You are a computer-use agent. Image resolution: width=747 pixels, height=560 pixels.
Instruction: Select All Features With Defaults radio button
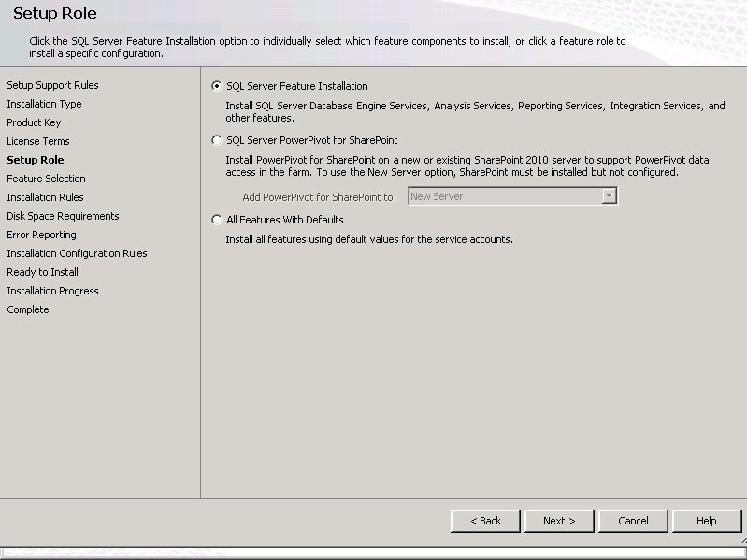(x=217, y=220)
